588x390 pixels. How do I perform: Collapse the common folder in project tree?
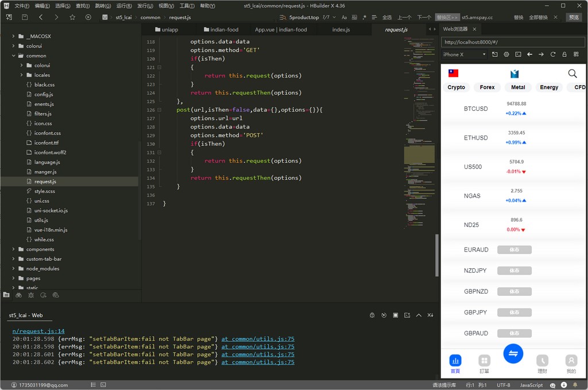13,56
